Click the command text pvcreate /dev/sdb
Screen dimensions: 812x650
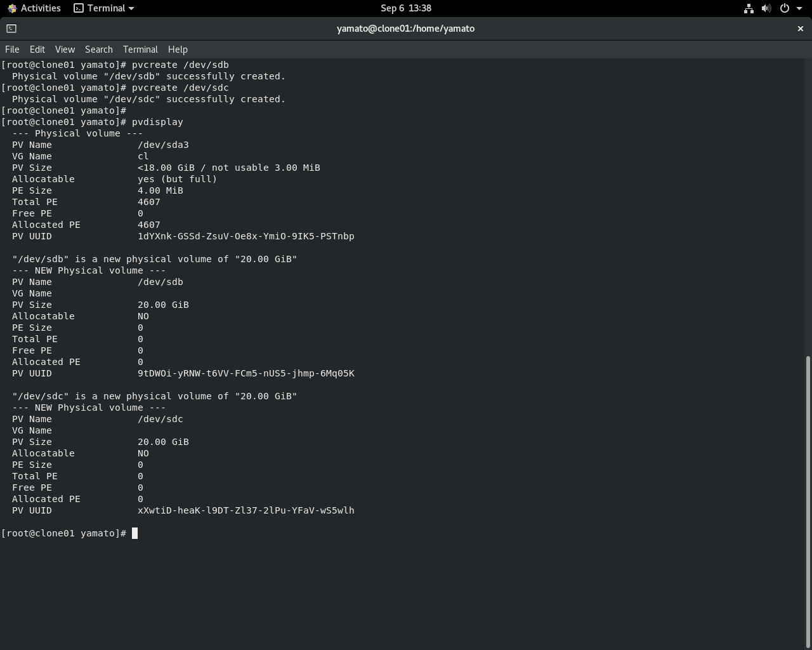180,65
